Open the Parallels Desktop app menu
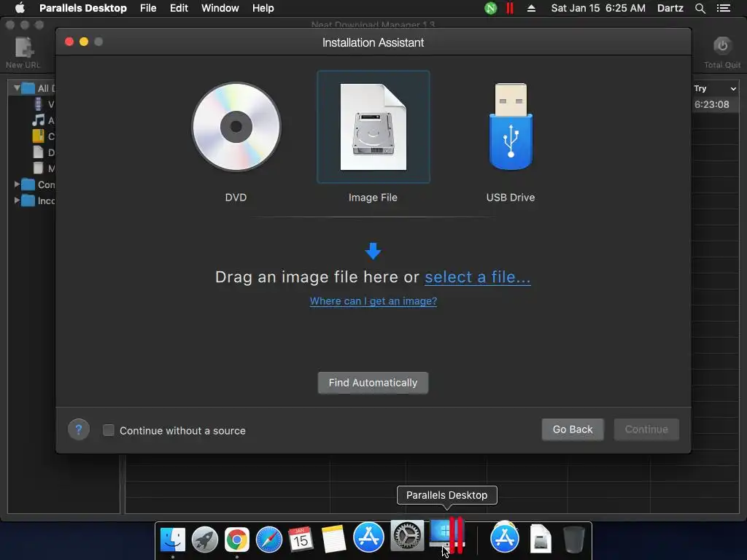 (83, 8)
